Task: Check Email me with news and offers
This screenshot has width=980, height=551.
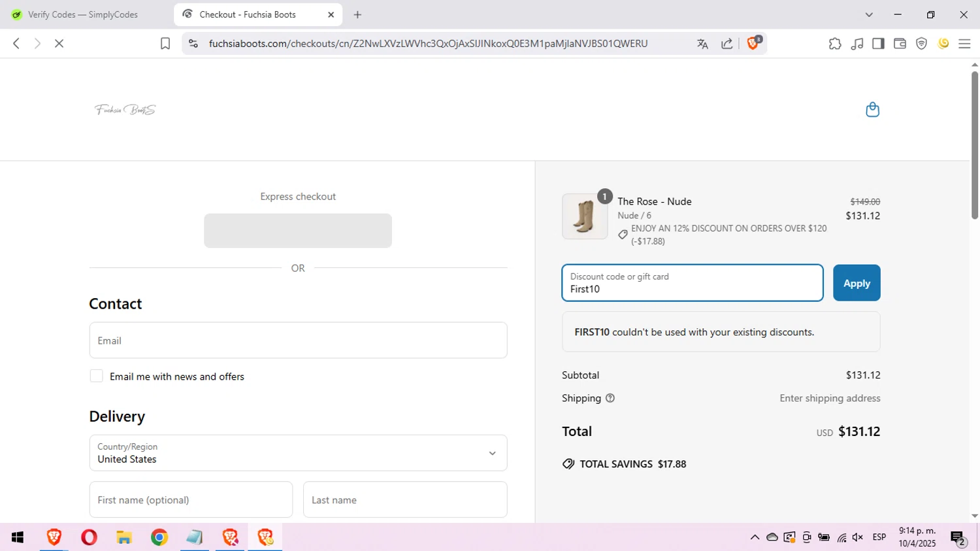Action: click(96, 376)
